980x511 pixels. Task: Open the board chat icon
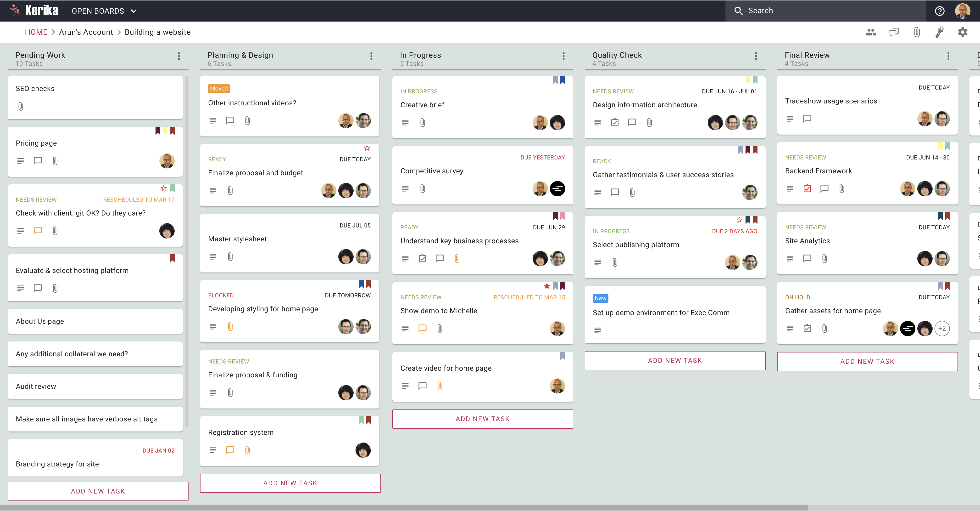(x=894, y=32)
